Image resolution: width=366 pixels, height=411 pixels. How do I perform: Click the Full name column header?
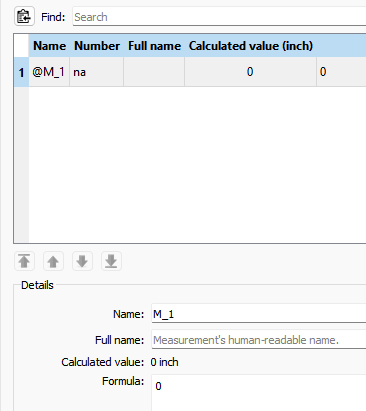click(x=154, y=46)
